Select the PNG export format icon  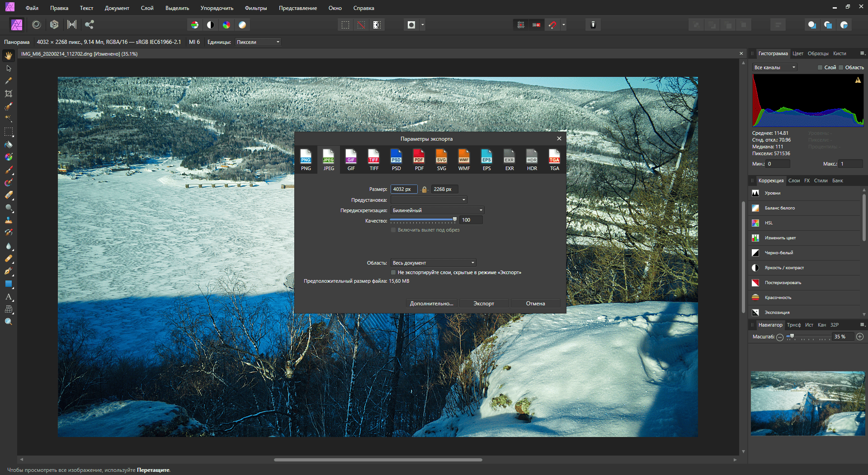coord(306,160)
